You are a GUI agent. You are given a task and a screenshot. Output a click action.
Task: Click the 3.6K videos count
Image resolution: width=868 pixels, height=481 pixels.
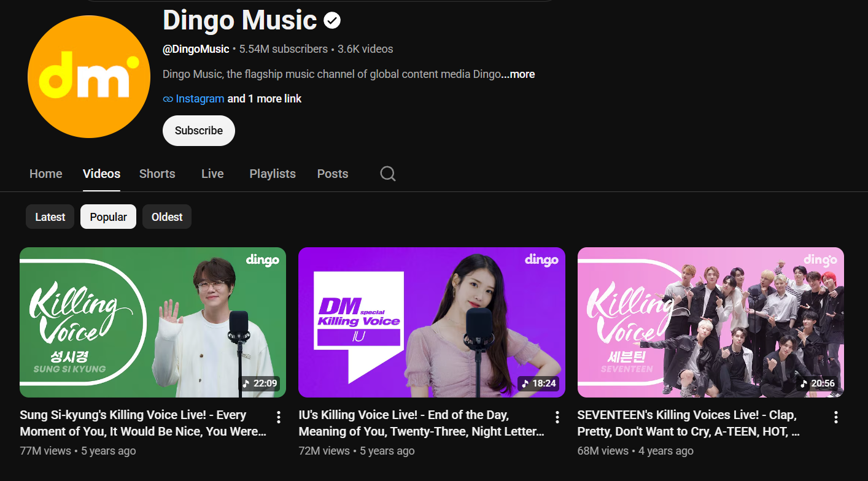[365, 49]
